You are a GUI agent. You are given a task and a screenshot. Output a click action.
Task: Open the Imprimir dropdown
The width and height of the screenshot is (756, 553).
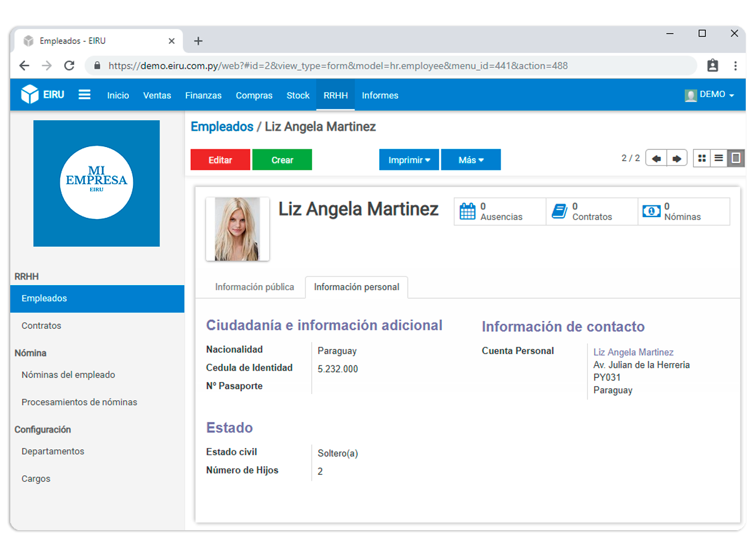[409, 160]
